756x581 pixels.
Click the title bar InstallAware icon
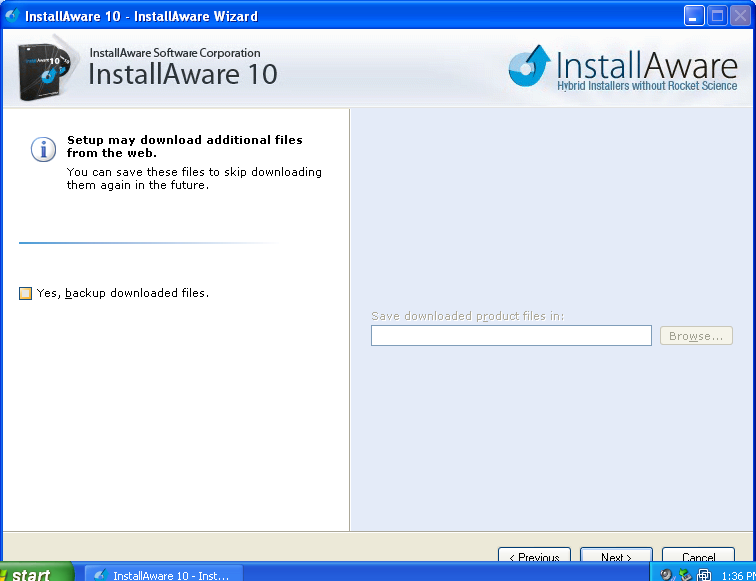pos(12,15)
